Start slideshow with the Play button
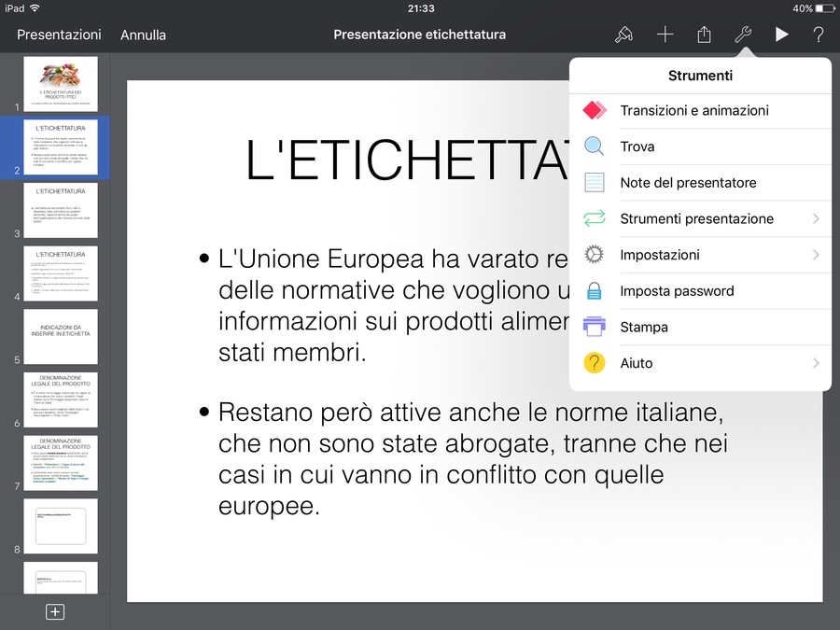The width and height of the screenshot is (840, 630). 781,35
